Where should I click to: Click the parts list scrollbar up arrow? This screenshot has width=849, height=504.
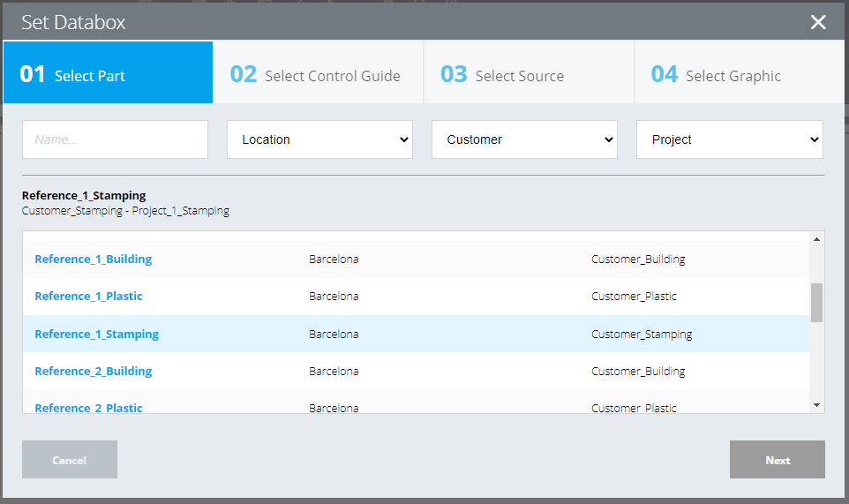(x=816, y=239)
